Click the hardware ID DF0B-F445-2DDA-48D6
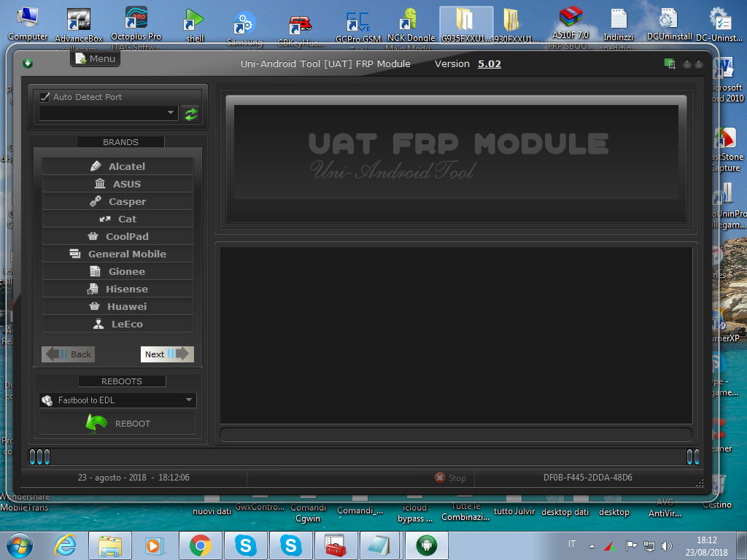Image resolution: width=747 pixels, height=560 pixels. [587, 477]
